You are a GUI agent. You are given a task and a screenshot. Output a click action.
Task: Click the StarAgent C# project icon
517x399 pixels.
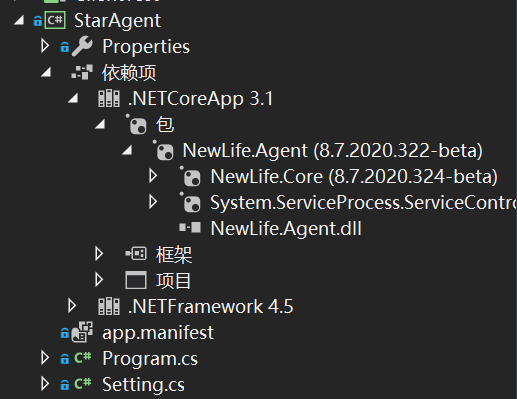click(x=55, y=20)
